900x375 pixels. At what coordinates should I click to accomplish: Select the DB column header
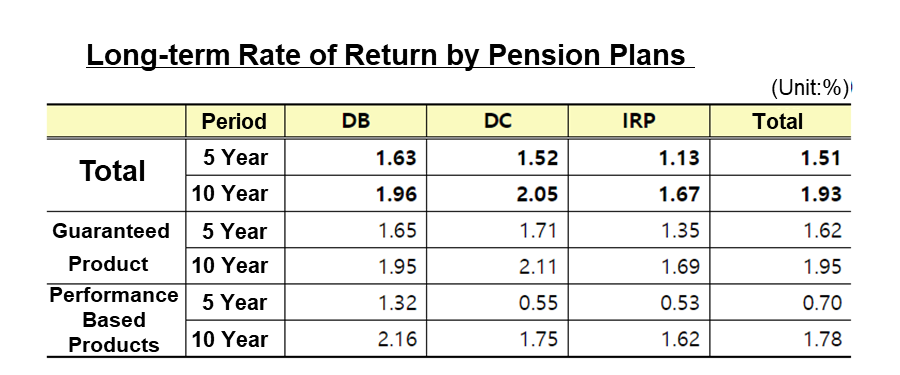(356, 121)
